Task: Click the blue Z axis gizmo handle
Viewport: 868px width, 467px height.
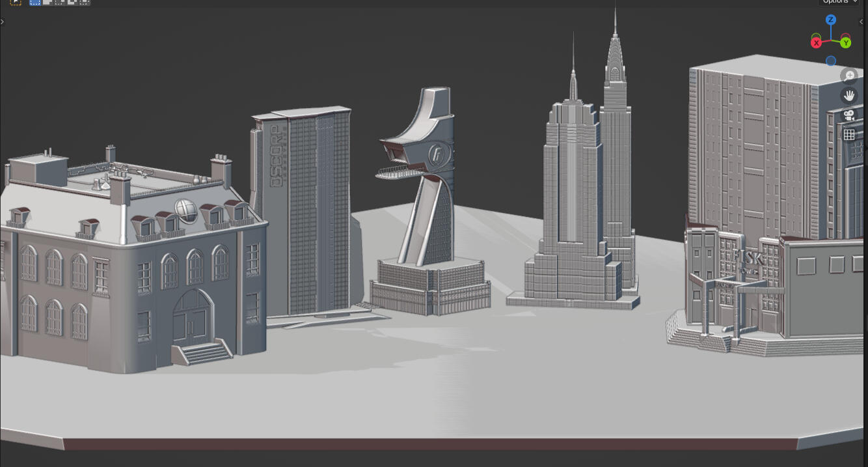Action: point(831,20)
